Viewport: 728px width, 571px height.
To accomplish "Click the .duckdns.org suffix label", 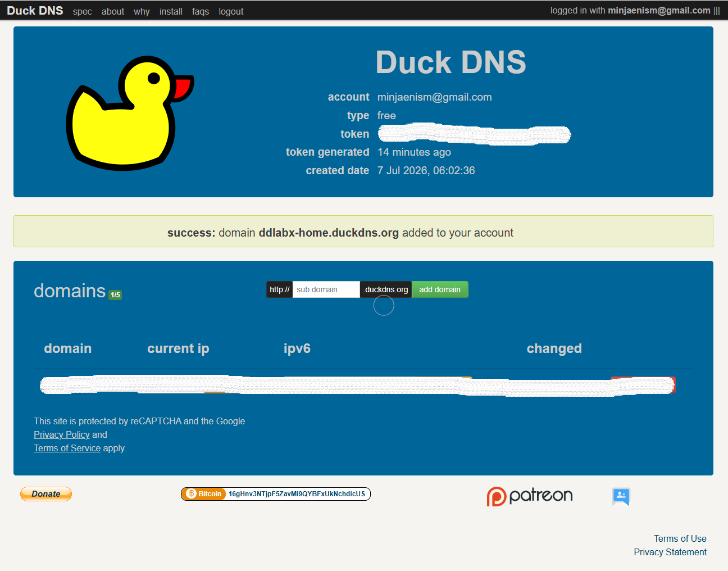I will pyautogui.click(x=386, y=289).
